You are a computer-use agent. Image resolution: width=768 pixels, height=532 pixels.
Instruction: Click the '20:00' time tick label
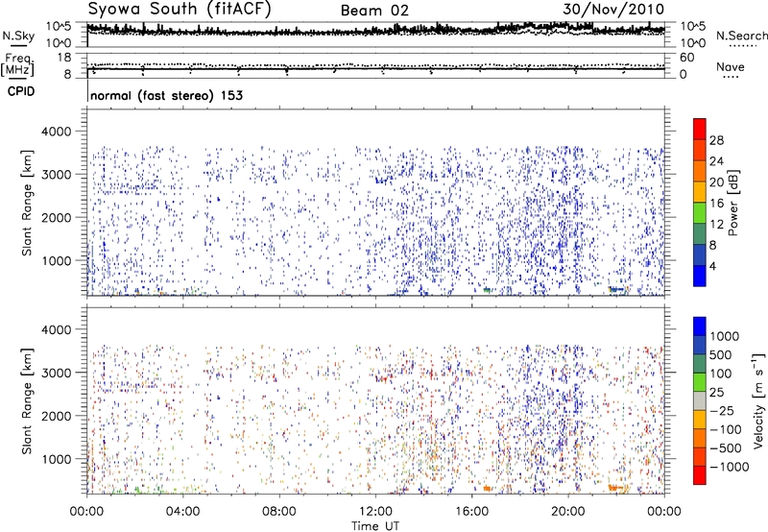click(x=567, y=512)
